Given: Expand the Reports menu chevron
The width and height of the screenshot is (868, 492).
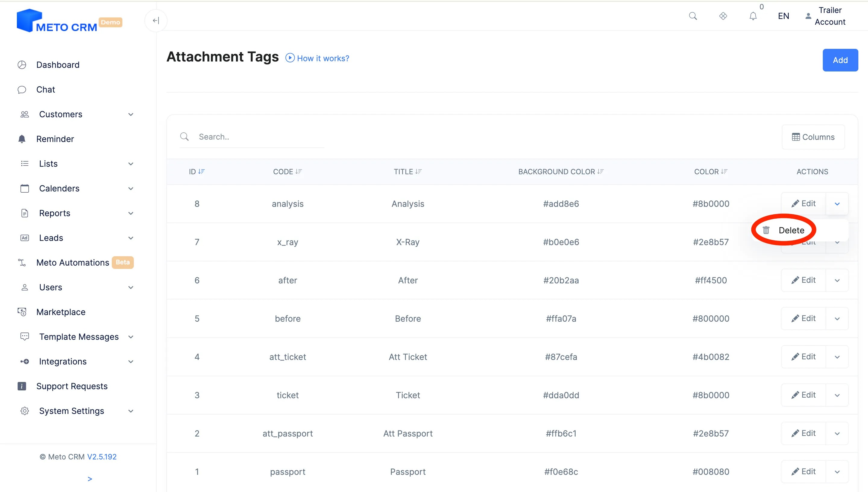Looking at the screenshot, I should (x=131, y=213).
